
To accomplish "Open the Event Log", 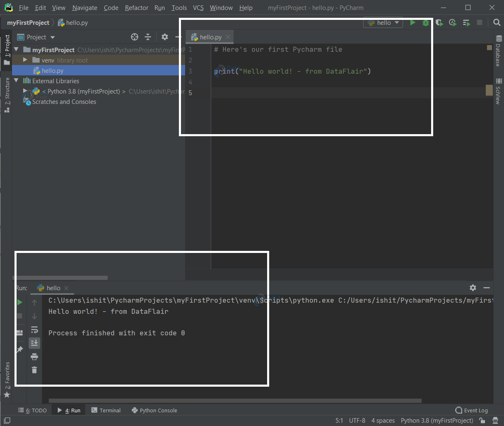I will point(471,410).
